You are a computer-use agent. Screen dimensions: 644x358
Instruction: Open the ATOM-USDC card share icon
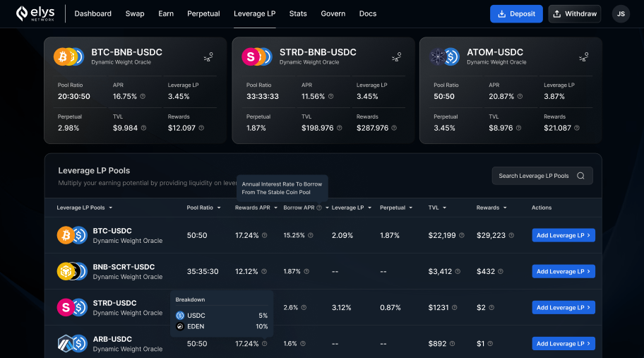[x=583, y=56]
